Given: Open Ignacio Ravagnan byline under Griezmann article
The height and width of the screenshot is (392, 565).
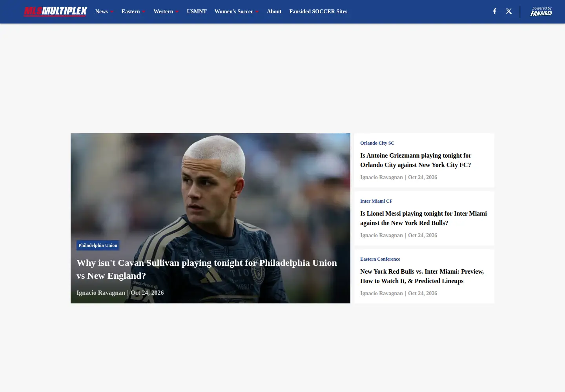Looking at the screenshot, I should tap(381, 177).
